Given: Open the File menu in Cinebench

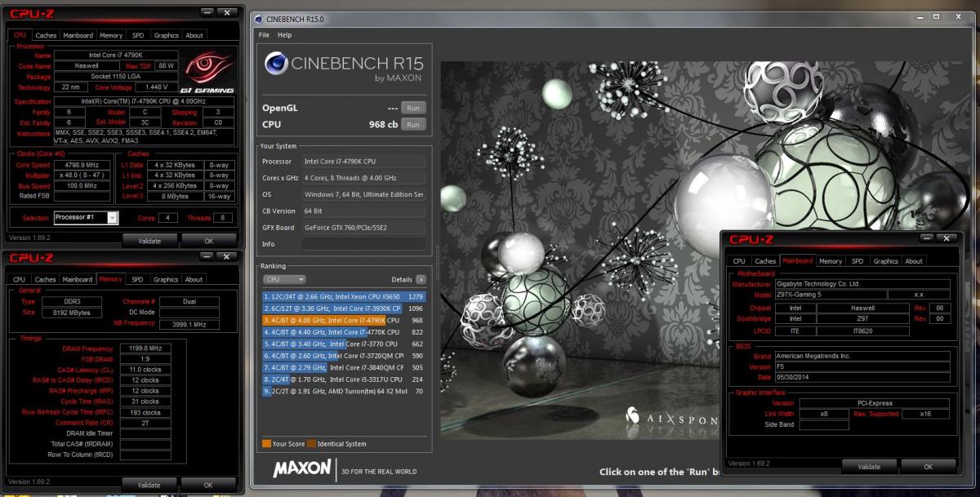Looking at the screenshot, I should [264, 35].
